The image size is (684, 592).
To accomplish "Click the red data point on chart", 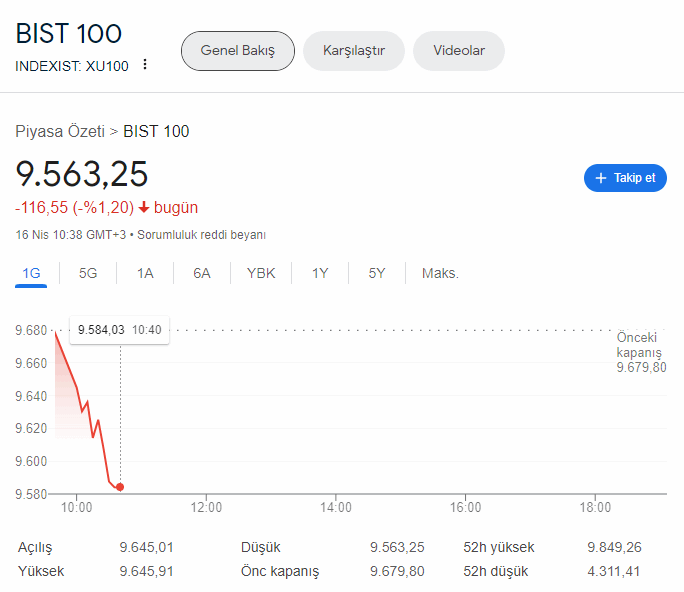I will coord(120,487).
